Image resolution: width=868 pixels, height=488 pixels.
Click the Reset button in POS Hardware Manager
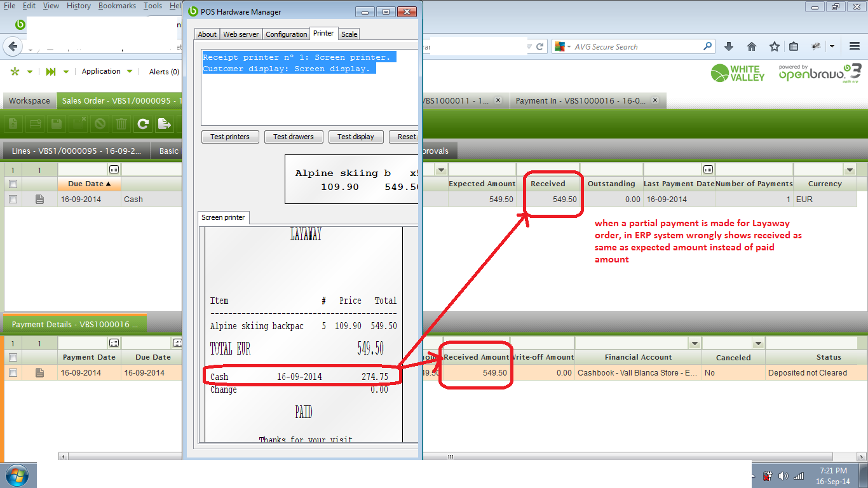(x=405, y=137)
